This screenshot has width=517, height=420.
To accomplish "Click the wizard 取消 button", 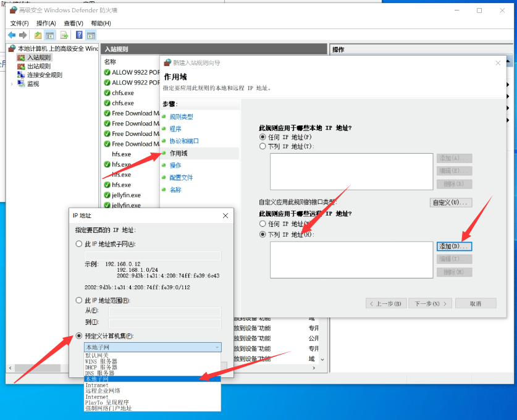I will click(476, 303).
